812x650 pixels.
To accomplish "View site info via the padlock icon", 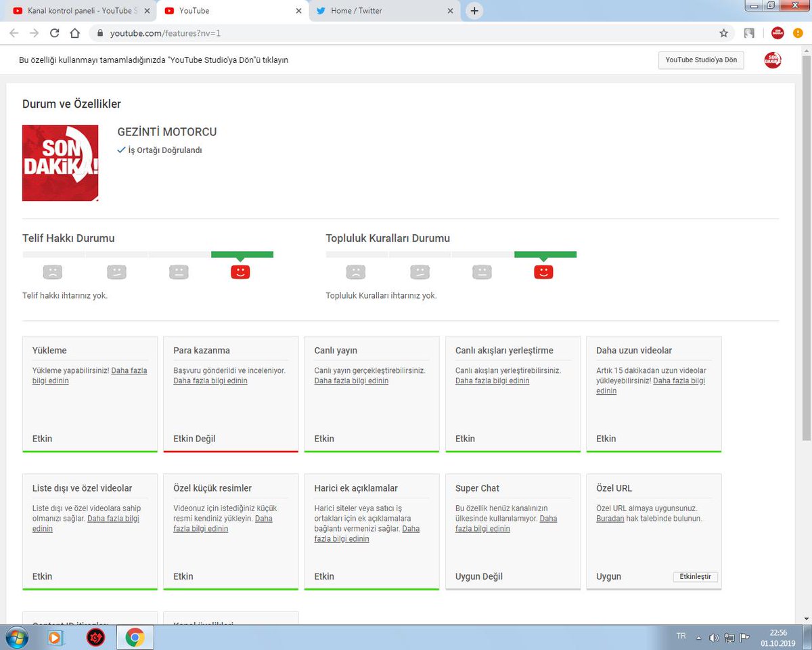I will 101,33.
